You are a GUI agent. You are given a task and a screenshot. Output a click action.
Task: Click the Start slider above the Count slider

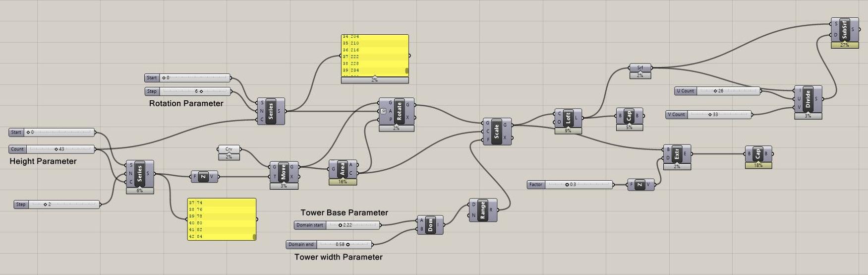(52, 133)
